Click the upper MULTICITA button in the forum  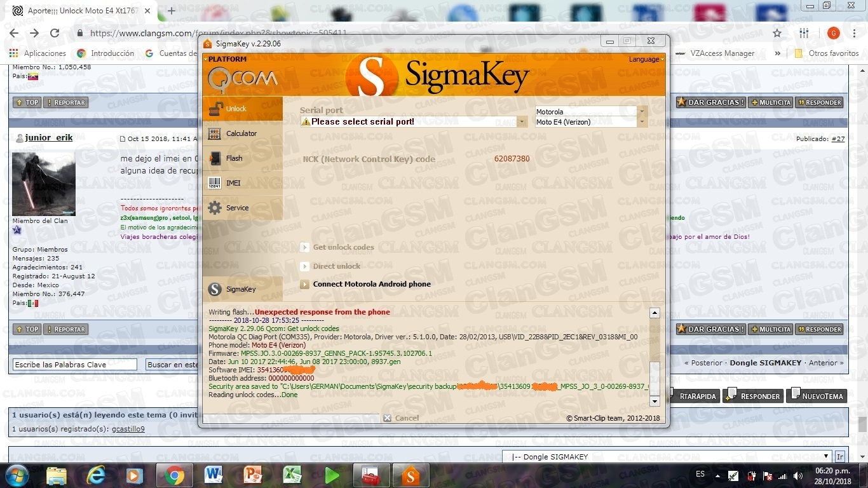point(770,102)
